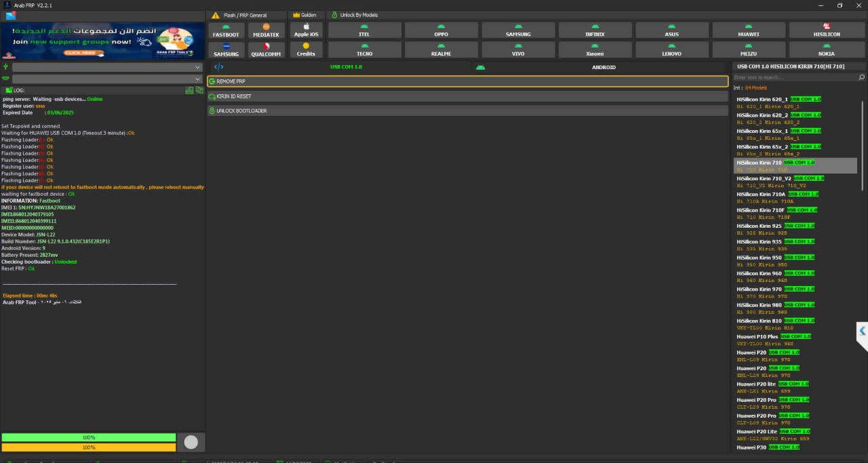This screenshot has height=463, width=868.
Task: Click the KIRIN ID RESET button
Action: [468, 96]
